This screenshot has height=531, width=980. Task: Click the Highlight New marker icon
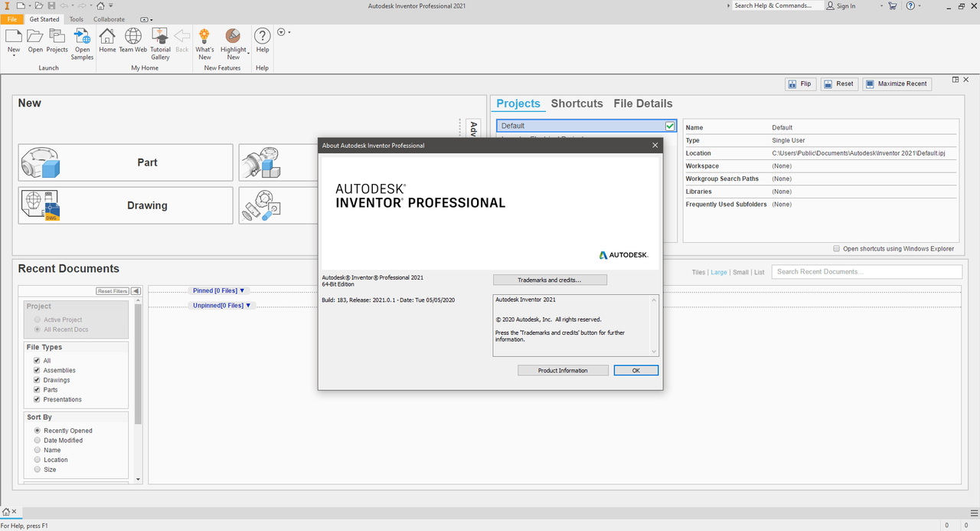234,36
